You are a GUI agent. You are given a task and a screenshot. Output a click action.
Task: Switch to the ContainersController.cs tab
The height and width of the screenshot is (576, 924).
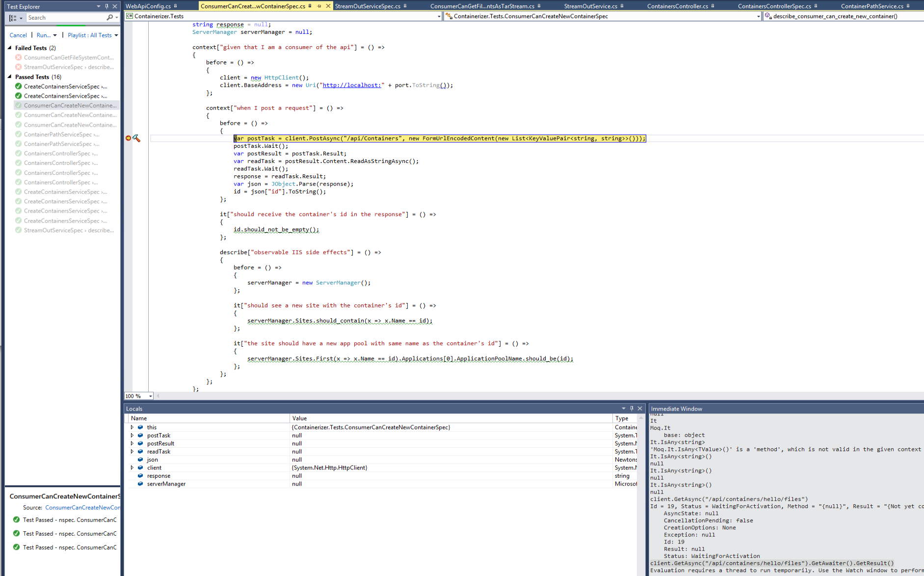(678, 6)
